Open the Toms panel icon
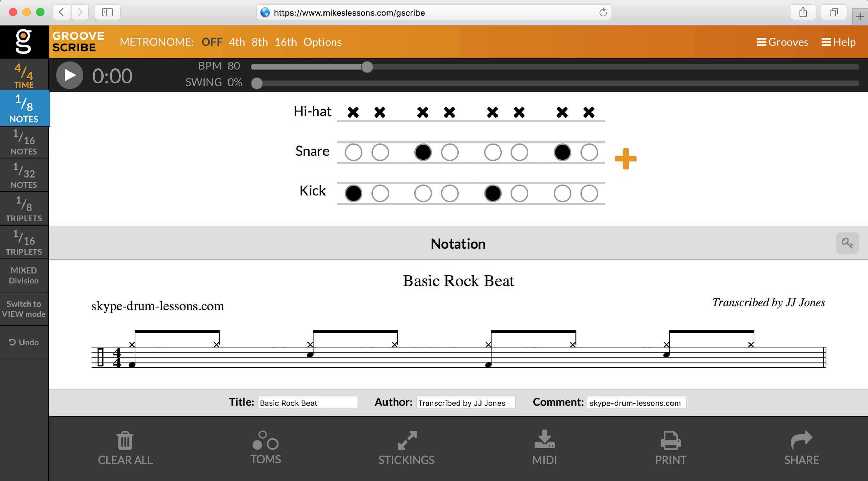The image size is (868, 481). coord(265,440)
